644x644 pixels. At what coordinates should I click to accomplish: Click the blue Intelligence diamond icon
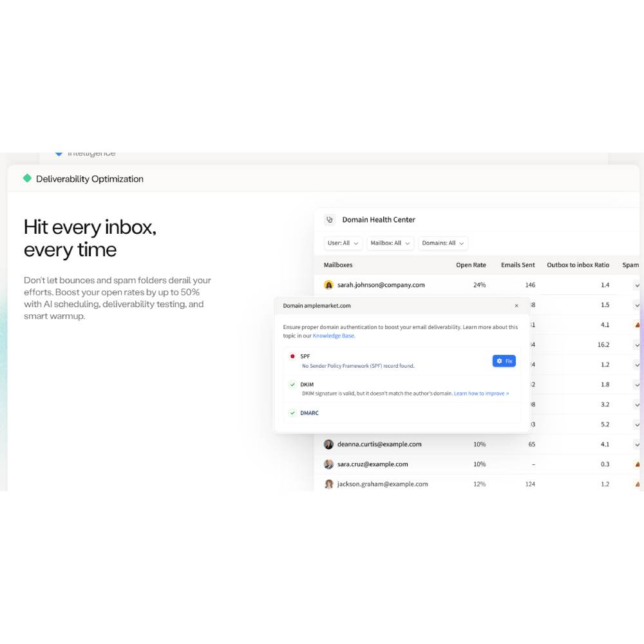(59, 153)
